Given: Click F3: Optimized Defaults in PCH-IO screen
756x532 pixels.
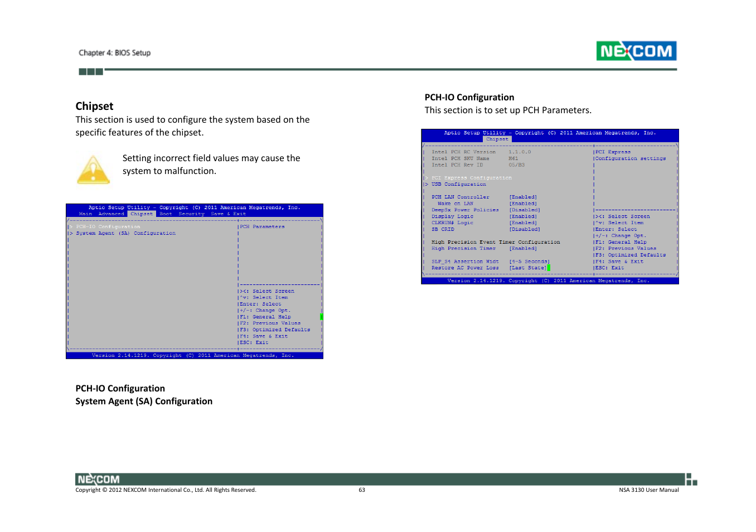Looking at the screenshot, I should click(x=631, y=255).
